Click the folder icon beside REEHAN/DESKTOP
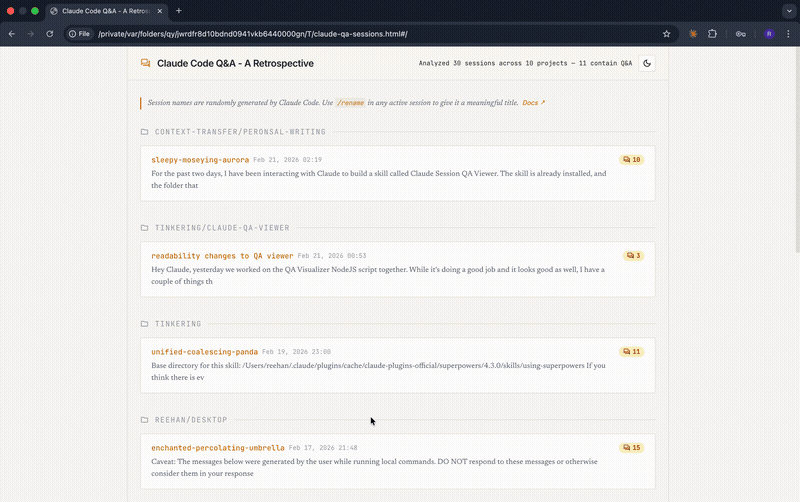Screen dimensions: 800x502 tap(145, 420)
